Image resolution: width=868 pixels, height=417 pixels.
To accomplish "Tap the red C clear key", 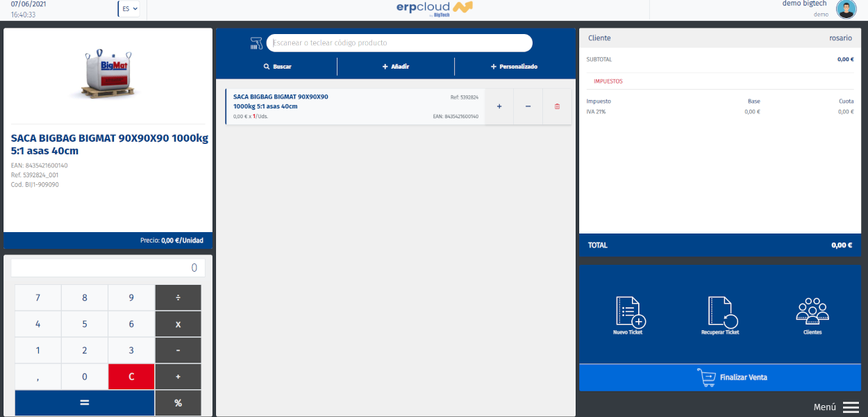I will [x=131, y=377].
